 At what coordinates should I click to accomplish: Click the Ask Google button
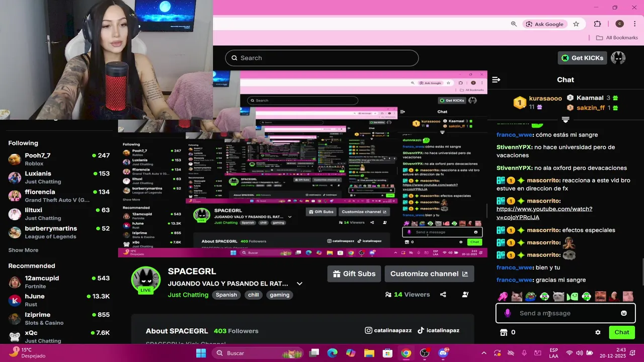pyautogui.click(x=544, y=24)
